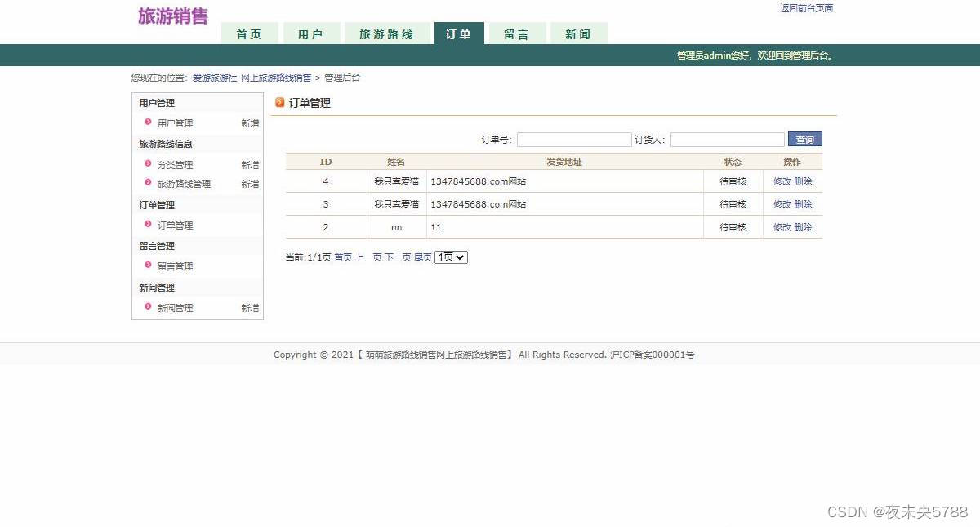
Task: Click the 查询 search button
Action: coord(805,139)
